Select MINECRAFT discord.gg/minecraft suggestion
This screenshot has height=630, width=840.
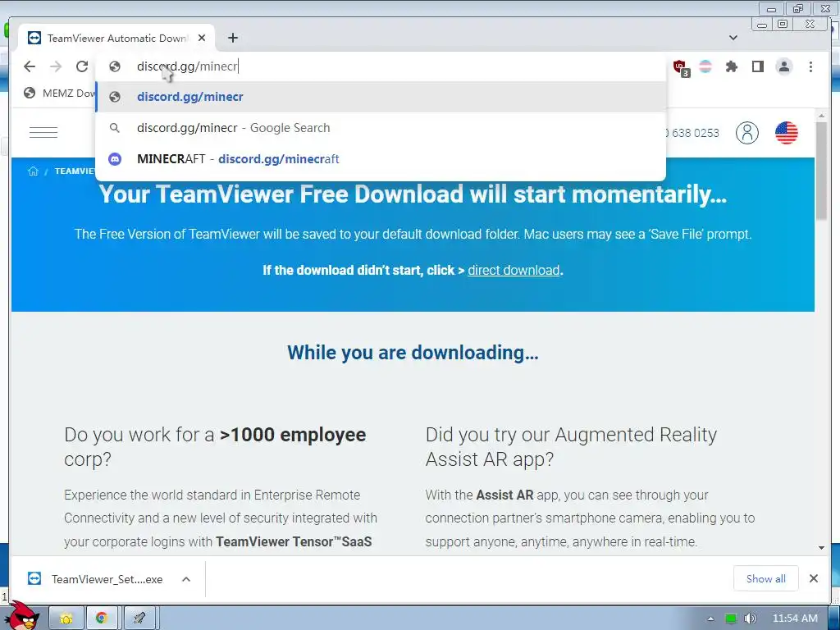tap(381, 159)
